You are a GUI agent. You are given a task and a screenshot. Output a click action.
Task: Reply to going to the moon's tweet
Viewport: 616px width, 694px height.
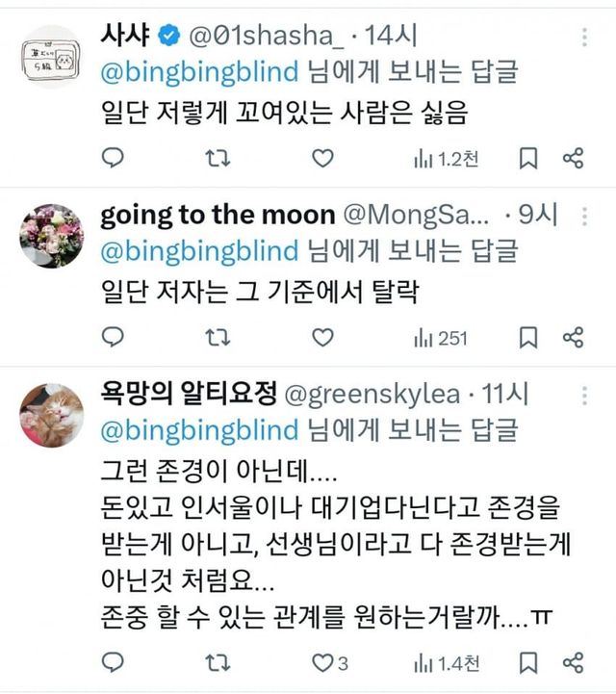pyautogui.click(x=113, y=337)
